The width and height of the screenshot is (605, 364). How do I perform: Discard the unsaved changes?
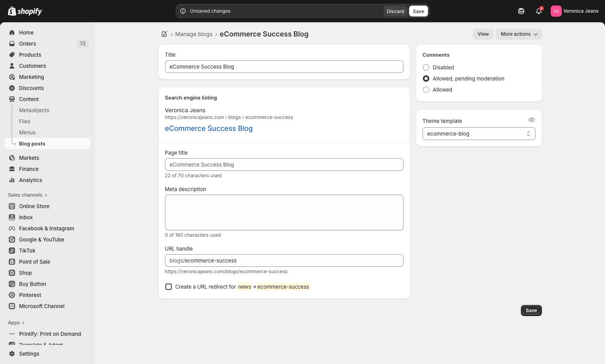[395, 11]
